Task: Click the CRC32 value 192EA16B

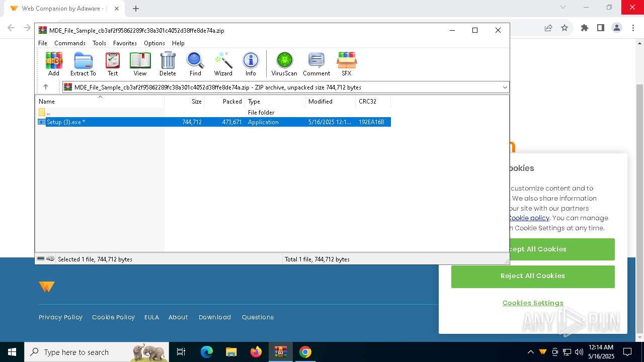Action: click(371, 122)
